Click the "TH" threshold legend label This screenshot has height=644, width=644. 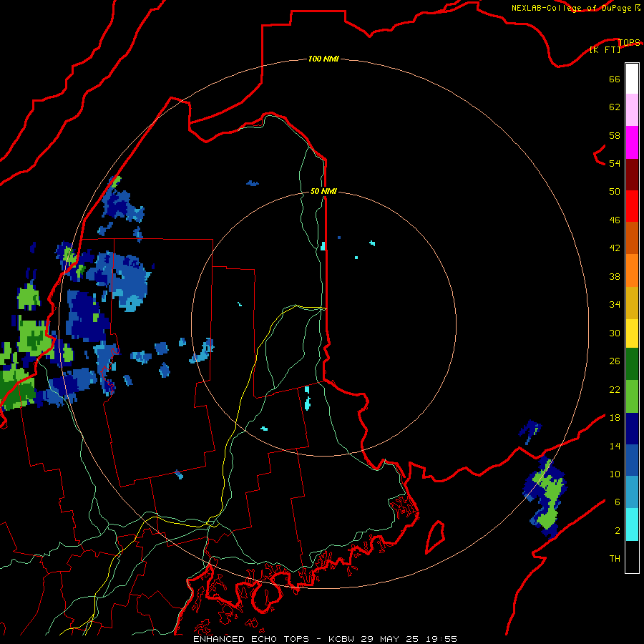615,558
